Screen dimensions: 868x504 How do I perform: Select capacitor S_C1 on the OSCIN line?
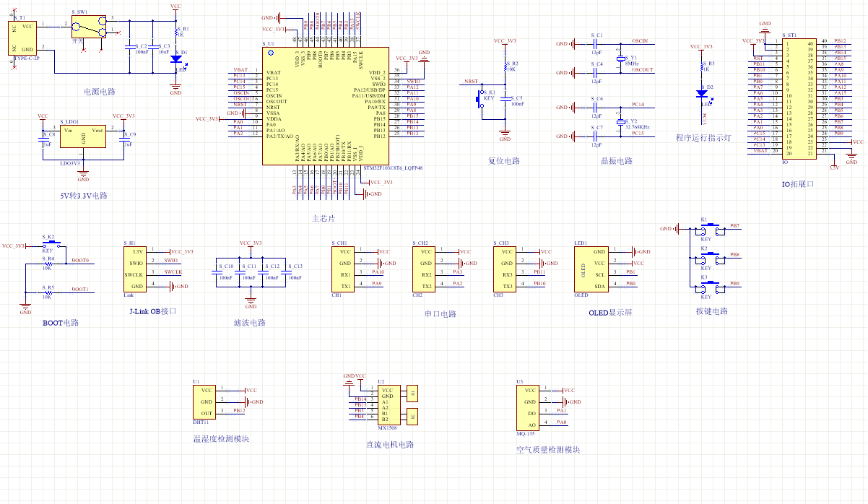[596, 44]
